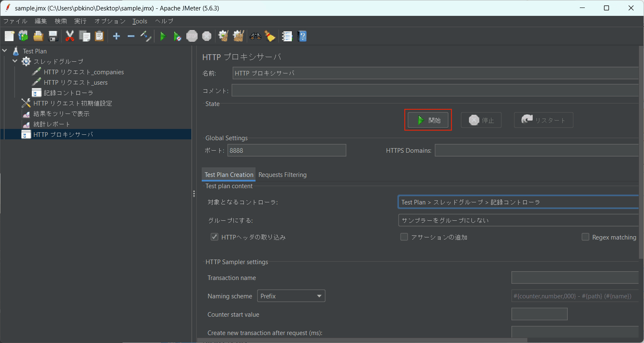Click the New test plan toolbar icon

pos(9,36)
